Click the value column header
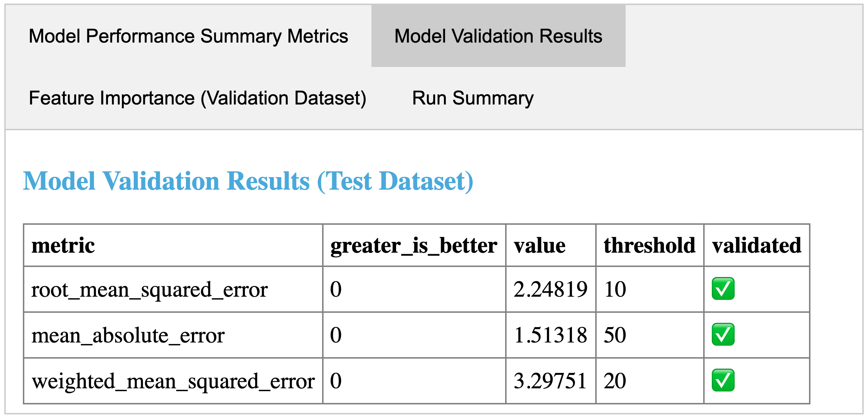Viewport: 868px width, 418px height. click(x=539, y=246)
